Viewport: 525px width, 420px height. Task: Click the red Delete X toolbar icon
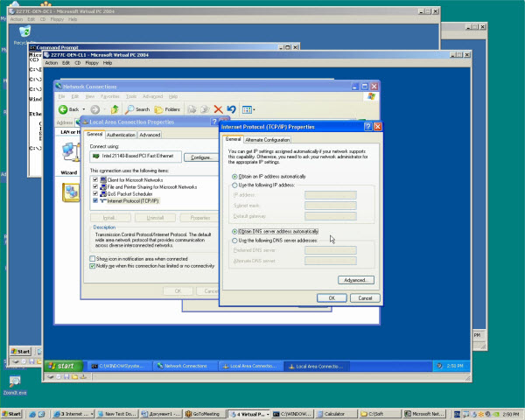click(x=219, y=109)
